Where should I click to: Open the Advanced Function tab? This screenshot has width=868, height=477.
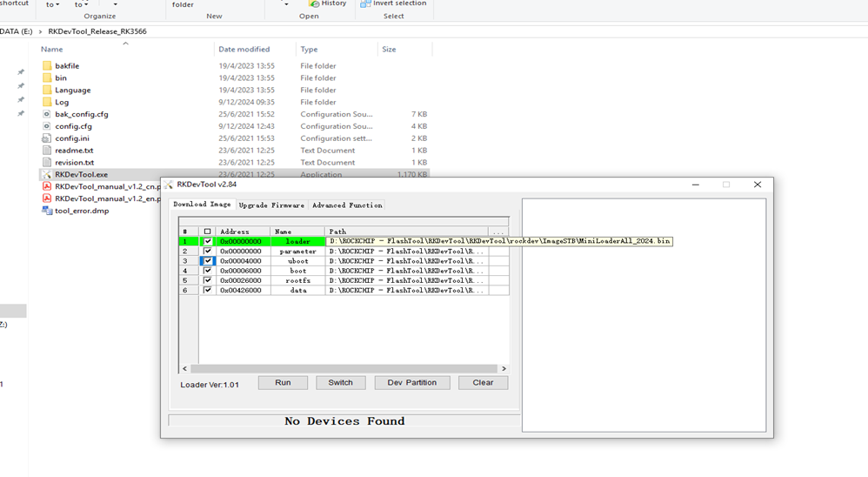coord(347,205)
